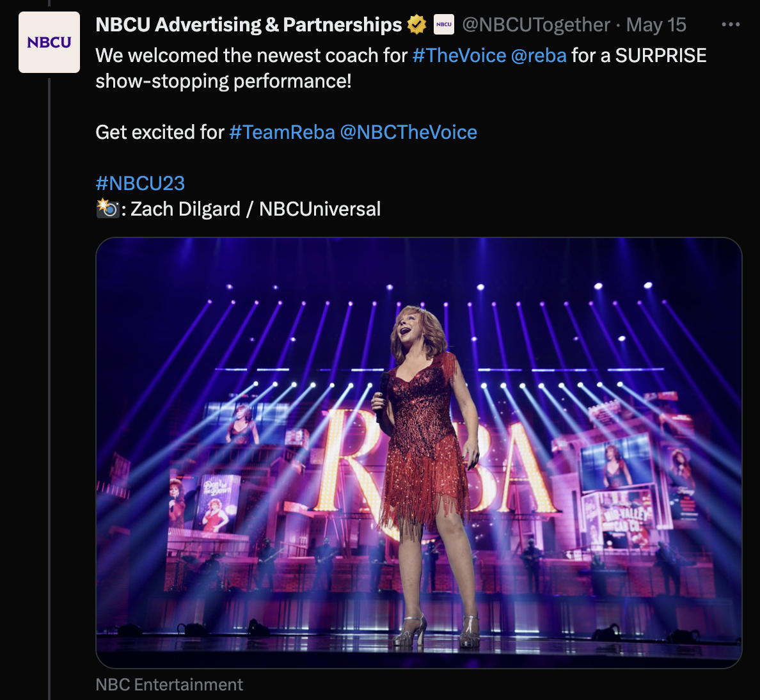
Task: Select the #NBCU23 hashtag
Action: point(140,184)
